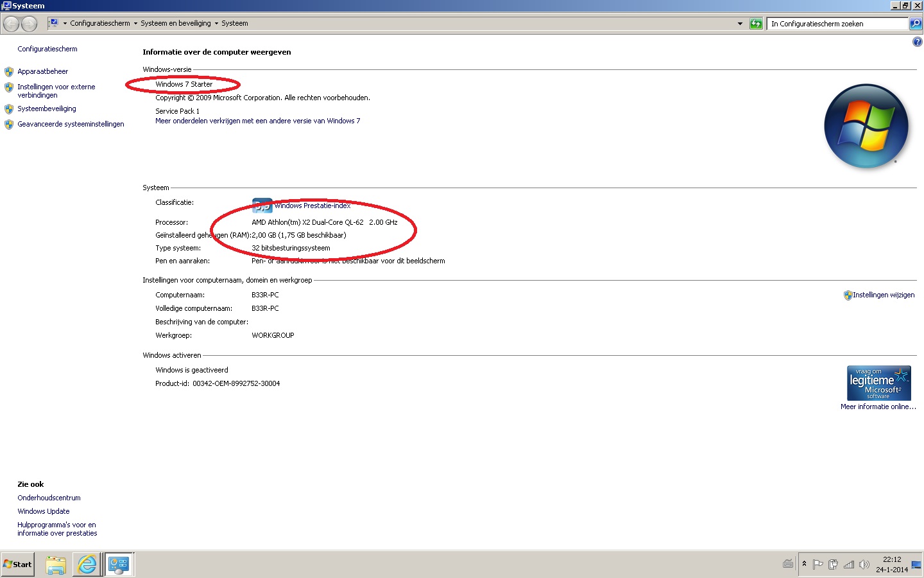This screenshot has width=924, height=578.
Task: Open the Windows Prestatie-index link
Action: coord(312,206)
